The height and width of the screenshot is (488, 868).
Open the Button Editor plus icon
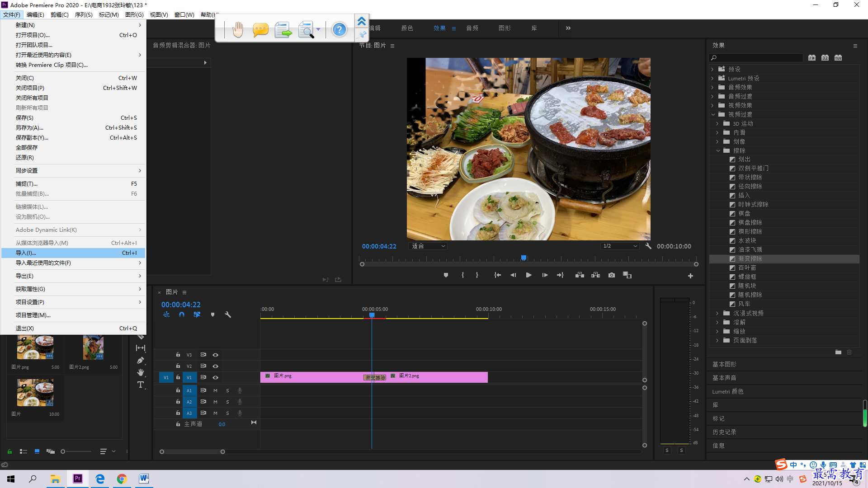[x=690, y=276]
